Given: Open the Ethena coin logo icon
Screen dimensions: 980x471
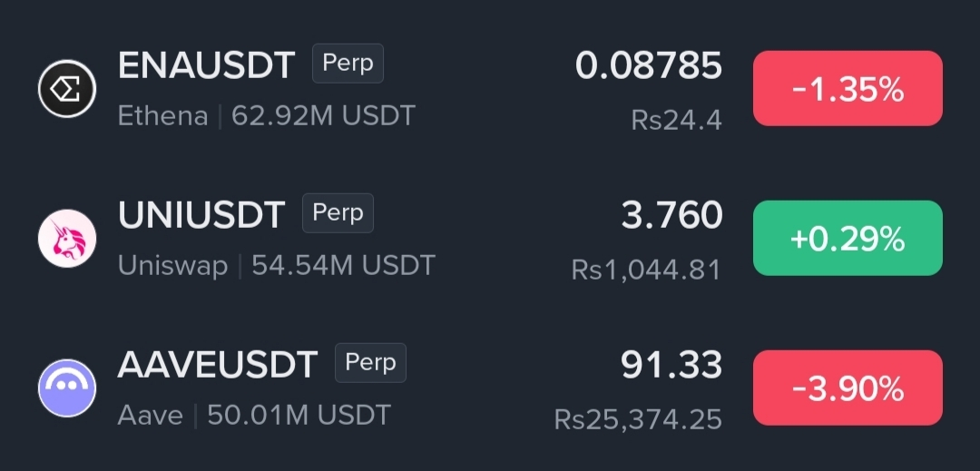Looking at the screenshot, I should (x=67, y=89).
